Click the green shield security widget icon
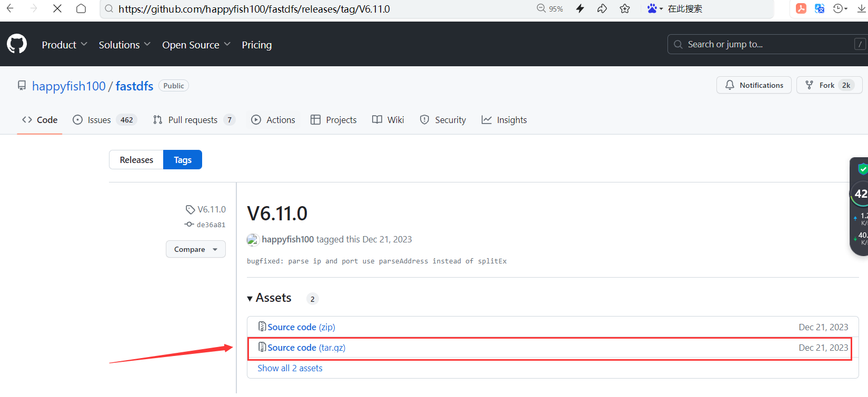The height and width of the screenshot is (397, 868). point(862,169)
